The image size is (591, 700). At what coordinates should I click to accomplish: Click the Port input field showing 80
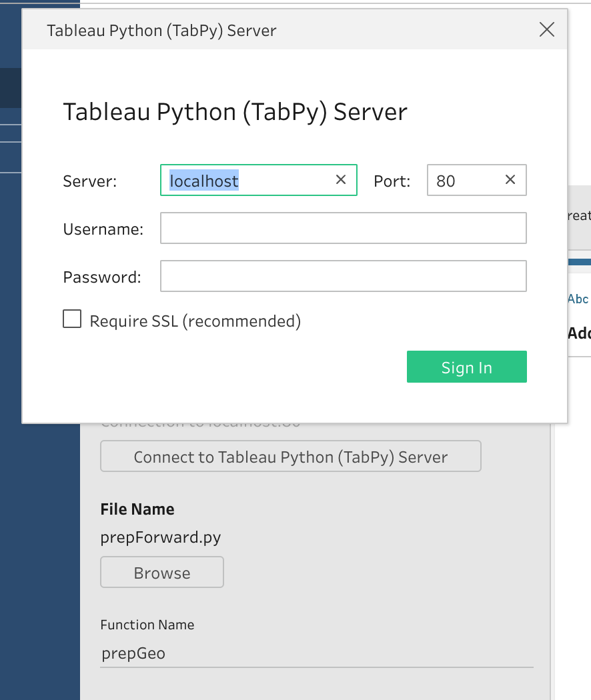pyautogui.click(x=477, y=180)
